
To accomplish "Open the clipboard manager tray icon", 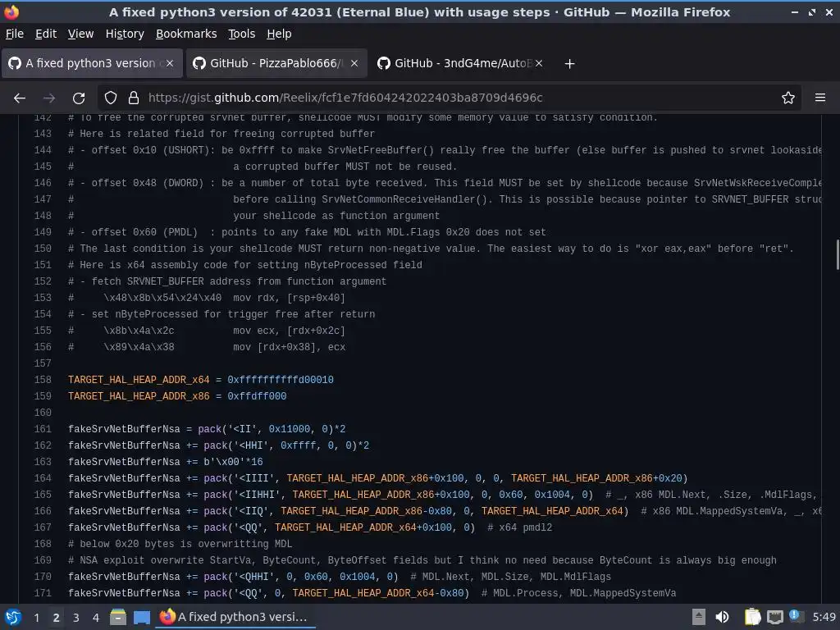I will pyautogui.click(x=753, y=617).
